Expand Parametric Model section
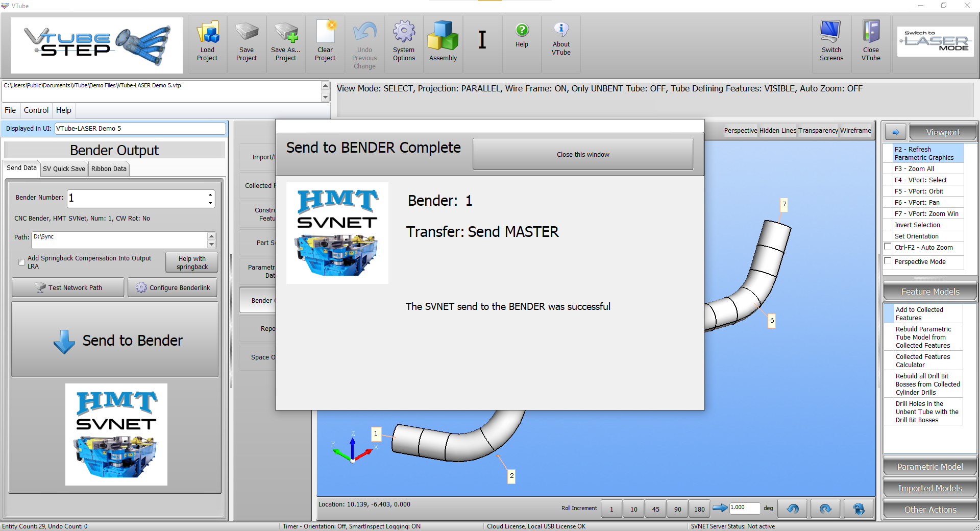980x531 pixels. (930, 467)
